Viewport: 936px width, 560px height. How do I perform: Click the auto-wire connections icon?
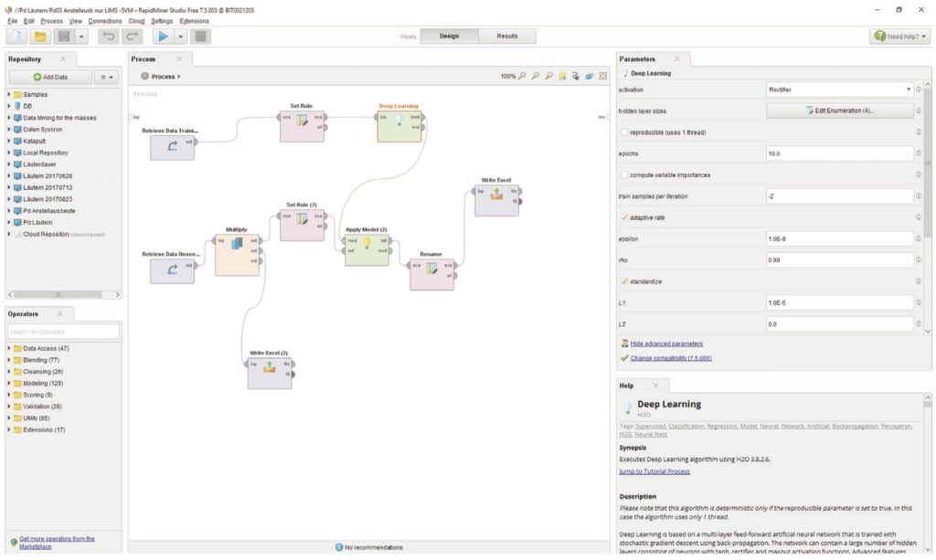(576, 76)
